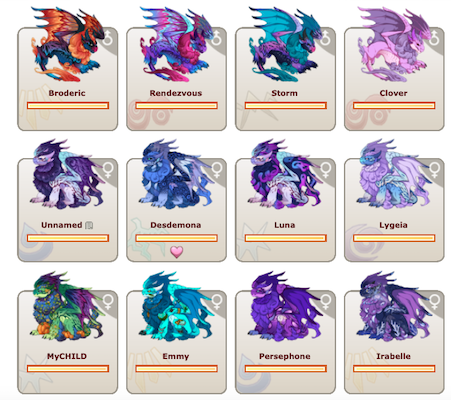Click the female symbol on Lygeia's card
The height and width of the screenshot is (400, 451).
click(435, 170)
